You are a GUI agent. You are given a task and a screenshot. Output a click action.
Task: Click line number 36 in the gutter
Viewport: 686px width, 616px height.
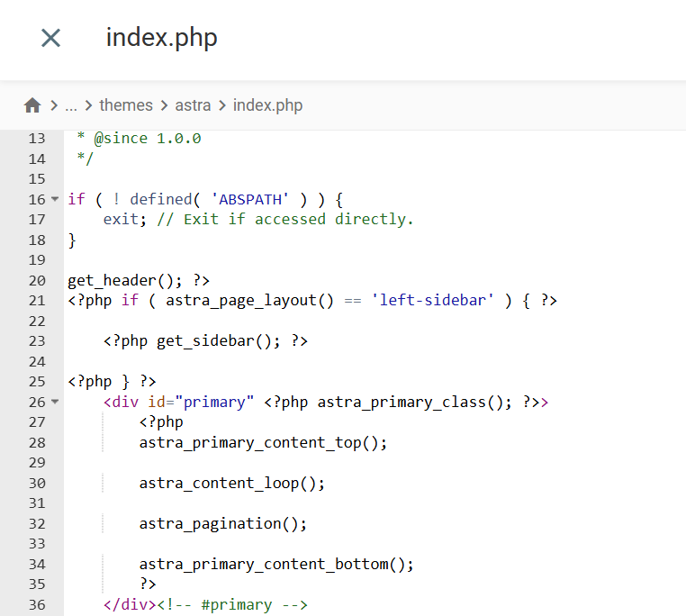[36, 604]
